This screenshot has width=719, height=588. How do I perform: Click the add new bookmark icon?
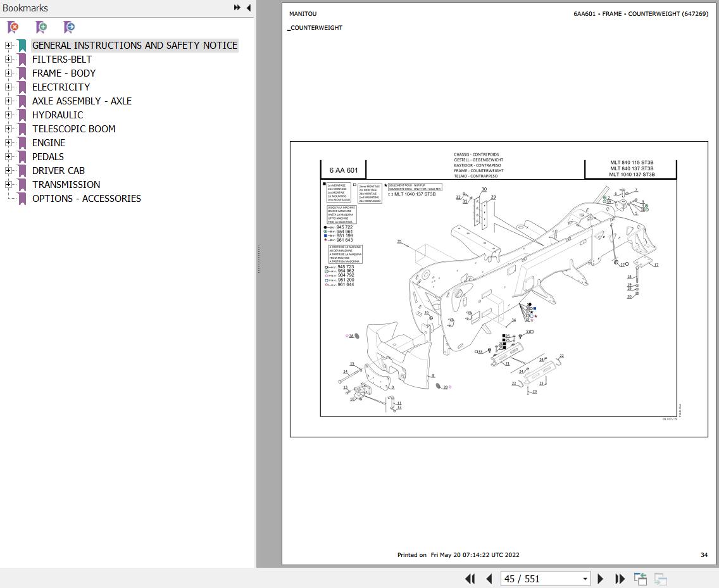click(x=41, y=27)
